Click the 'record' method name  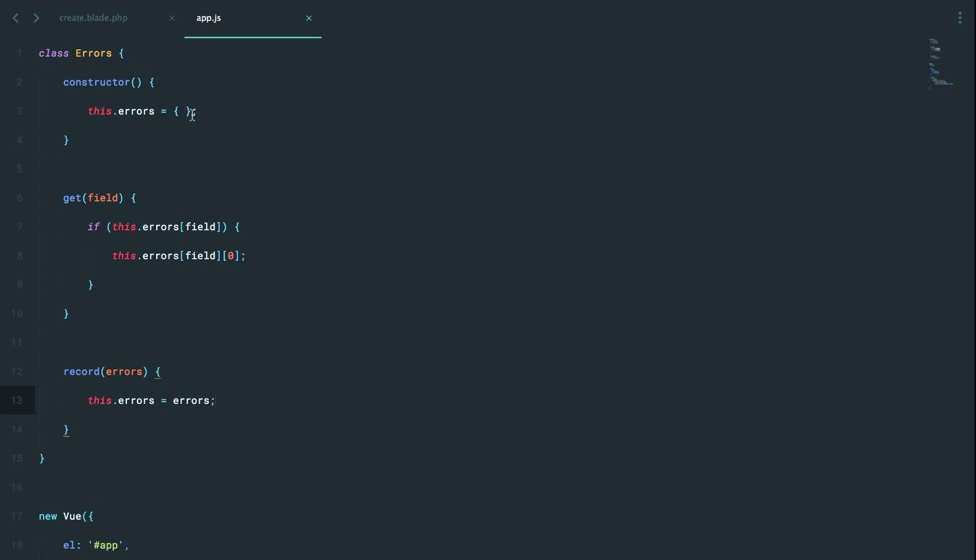click(x=81, y=372)
